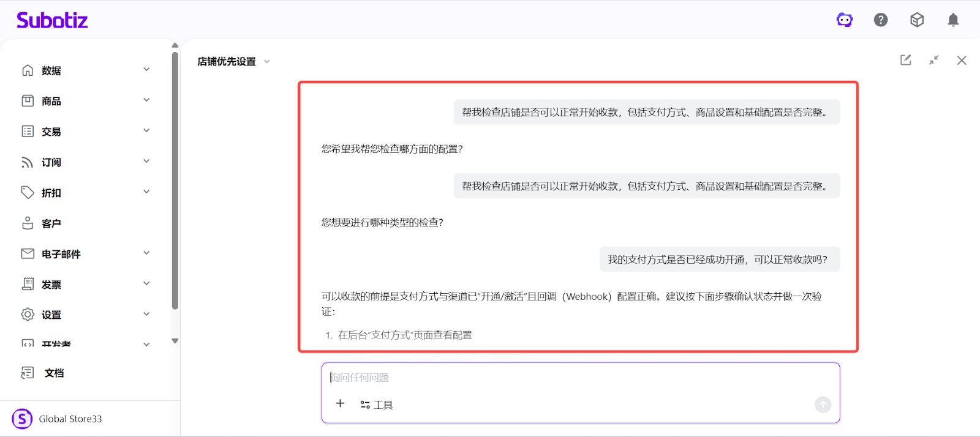Image resolution: width=980 pixels, height=437 pixels.
Task: Collapse the chat panel with shrink icon
Action: coord(933,60)
